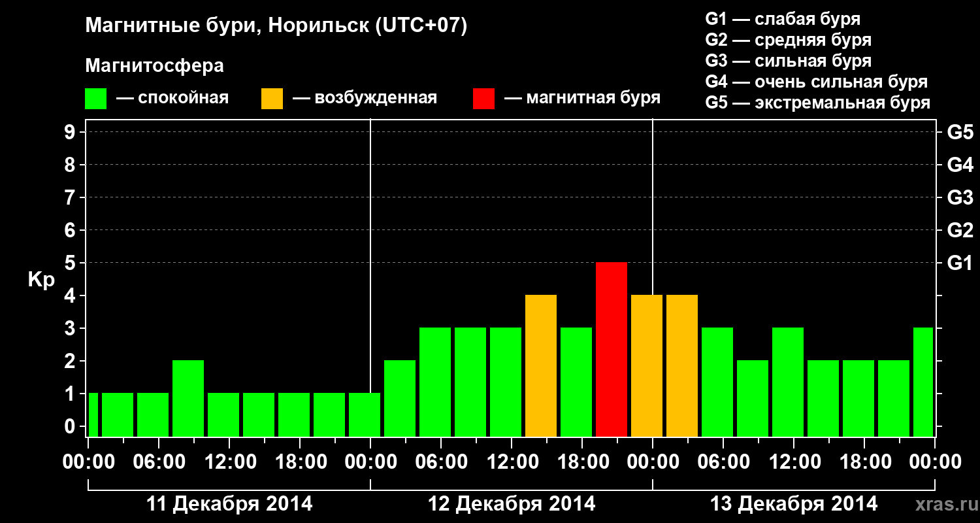Screen dimensions: 980x523
Task: Click the '06:00' label under 13 December
Action: 723,462
